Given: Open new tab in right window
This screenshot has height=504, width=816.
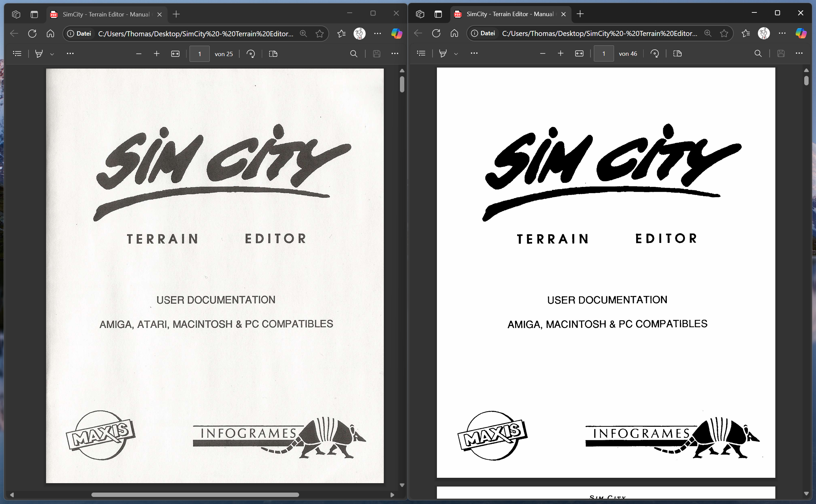Looking at the screenshot, I should [580, 14].
